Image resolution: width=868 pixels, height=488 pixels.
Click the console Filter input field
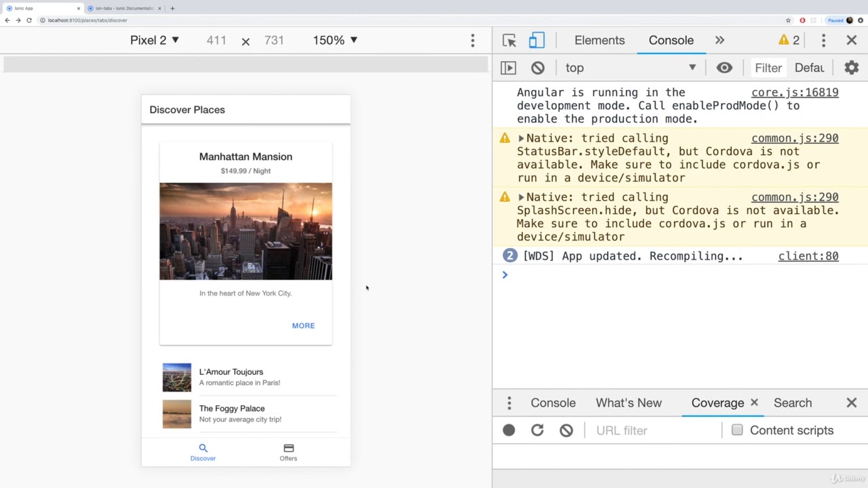tap(768, 68)
